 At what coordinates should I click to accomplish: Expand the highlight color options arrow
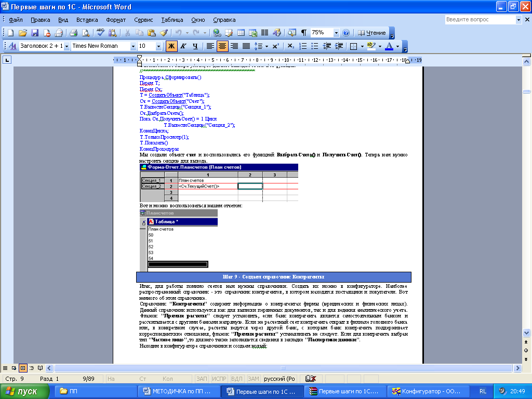point(380,46)
